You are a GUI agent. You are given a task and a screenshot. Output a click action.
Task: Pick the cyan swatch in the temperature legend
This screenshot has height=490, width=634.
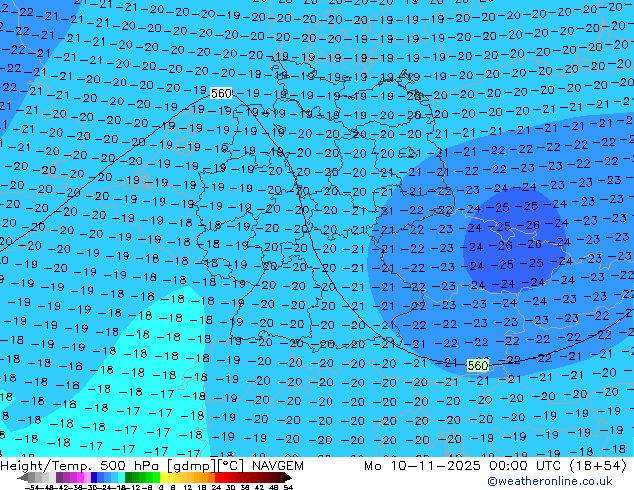(x=121, y=477)
